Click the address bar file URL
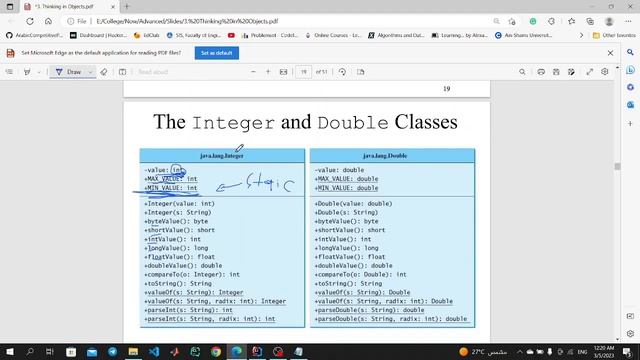The width and height of the screenshot is (640, 360). click(x=187, y=21)
